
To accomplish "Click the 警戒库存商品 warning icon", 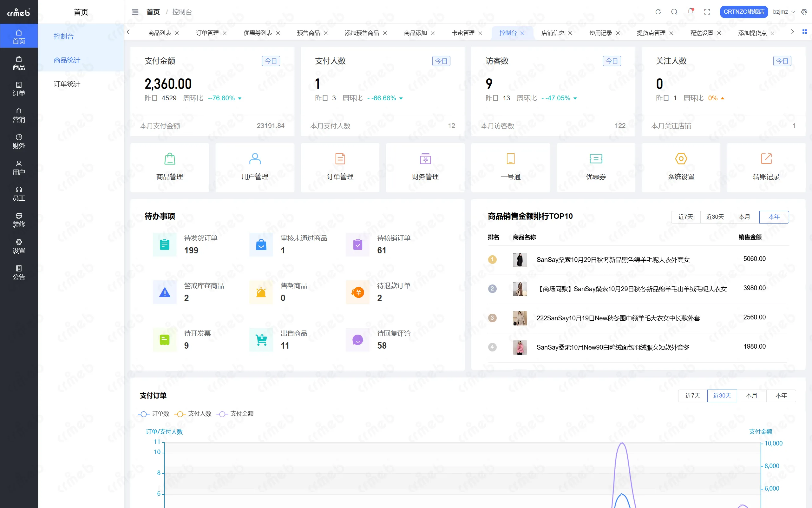I will pyautogui.click(x=164, y=292).
